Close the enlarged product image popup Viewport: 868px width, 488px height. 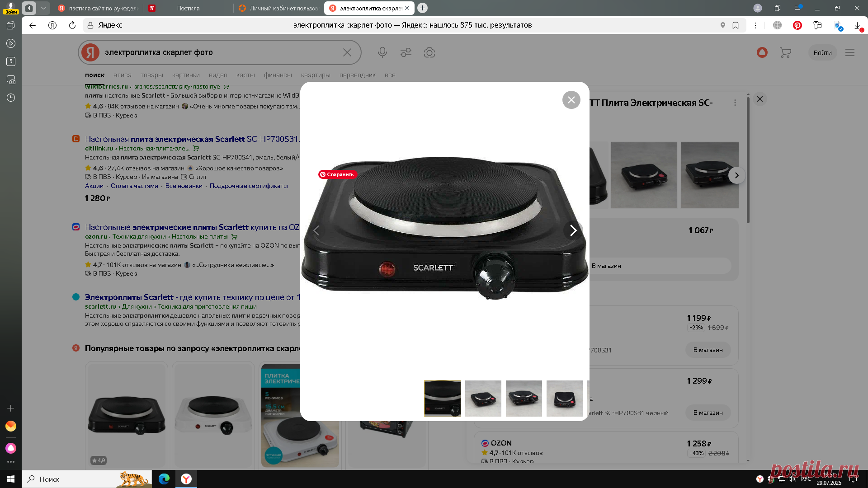click(x=571, y=100)
